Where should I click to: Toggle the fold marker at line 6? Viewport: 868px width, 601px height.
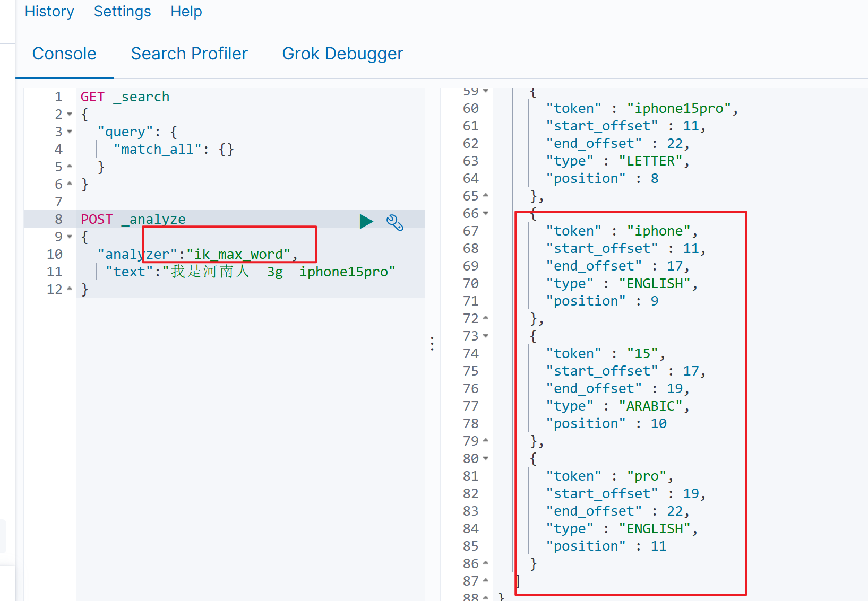(x=70, y=184)
